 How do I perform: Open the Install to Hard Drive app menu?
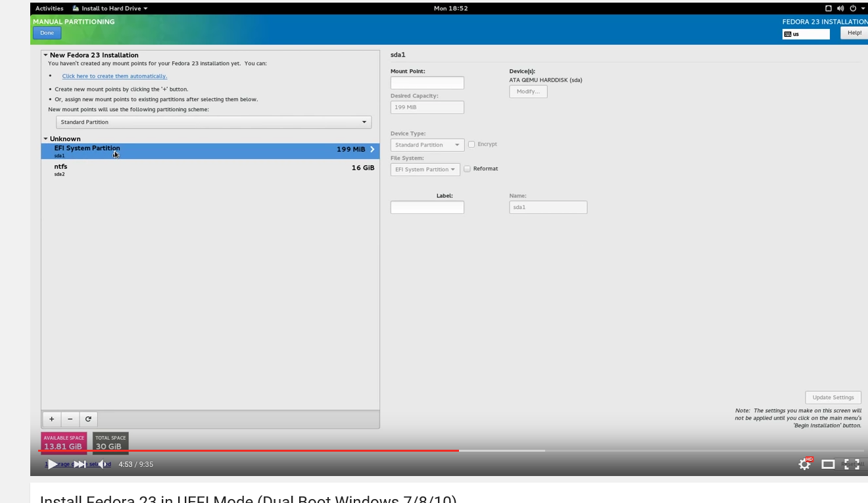pyautogui.click(x=110, y=9)
